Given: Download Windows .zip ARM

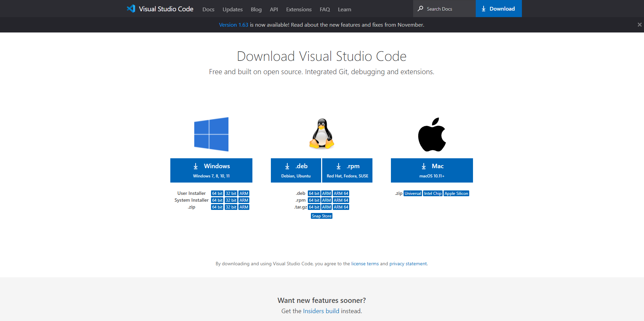Looking at the screenshot, I should click(x=244, y=207).
